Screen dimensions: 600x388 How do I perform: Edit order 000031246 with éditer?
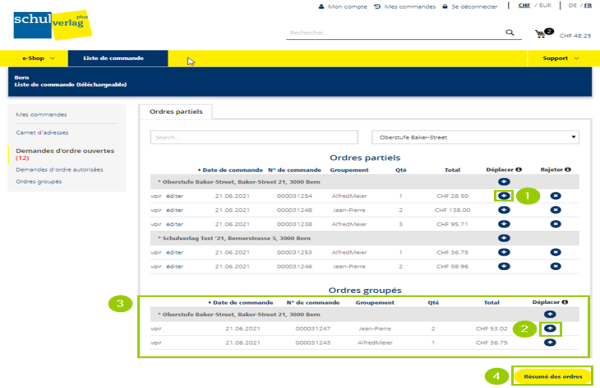pos(174,266)
